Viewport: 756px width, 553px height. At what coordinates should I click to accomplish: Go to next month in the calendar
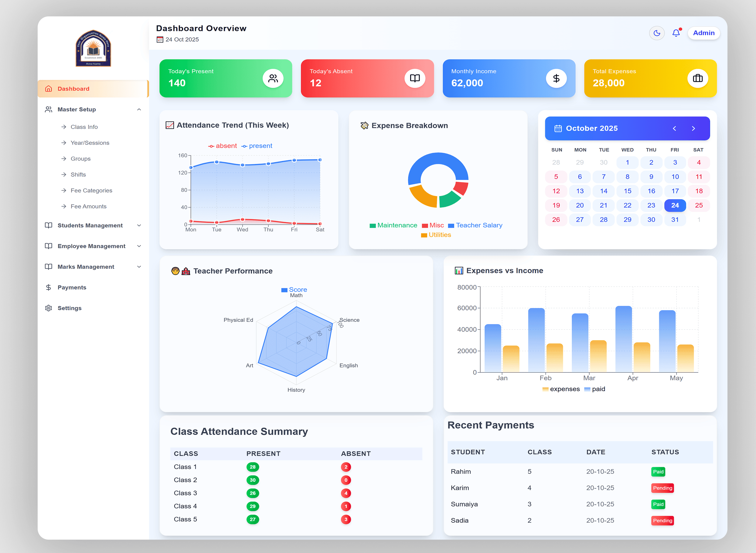[693, 129]
